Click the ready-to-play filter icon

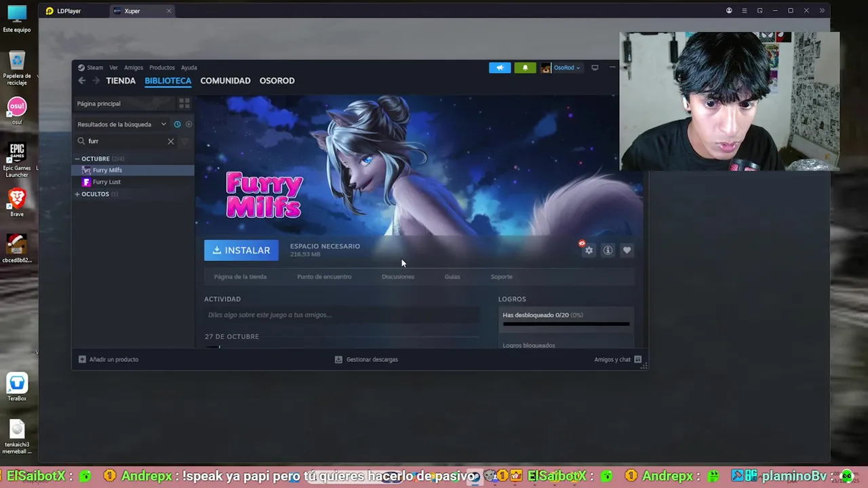pyautogui.click(x=189, y=124)
